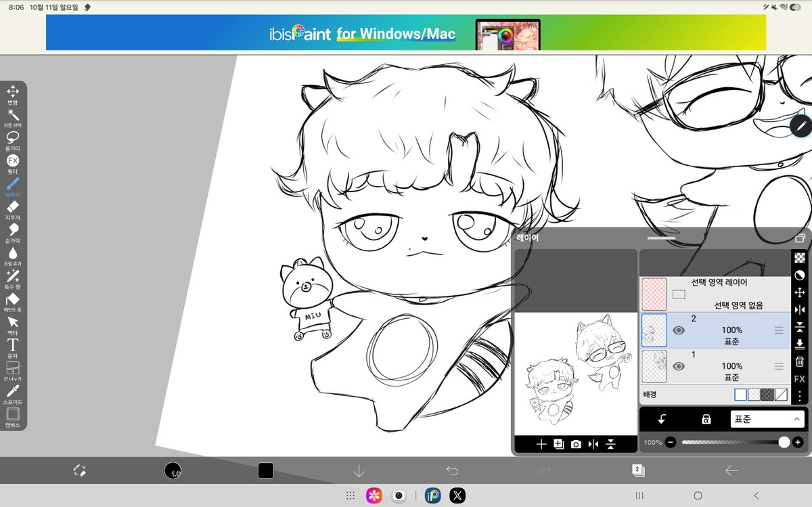Open the brush size settings circle
This screenshot has width=812, height=507.
(173, 470)
